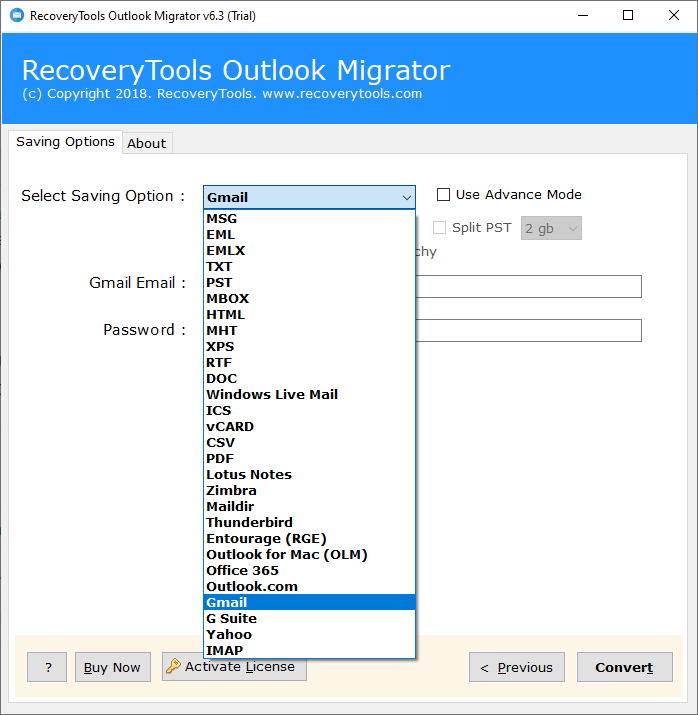Image resolution: width=698 pixels, height=715 pixels.
Task: Enable Use Advance Mode checkbox
Action: 443,195
